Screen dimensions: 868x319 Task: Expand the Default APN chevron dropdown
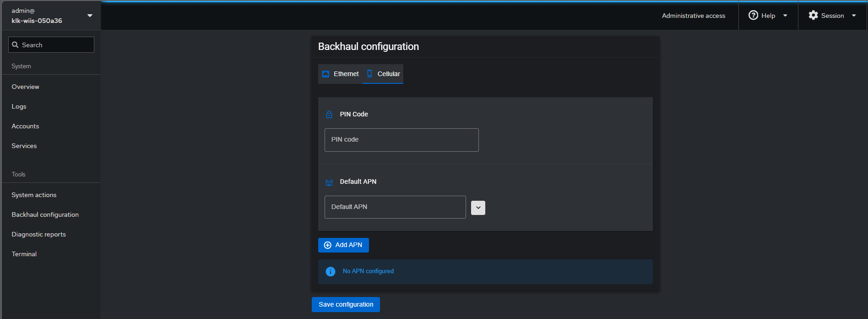(x=478, y=208)
